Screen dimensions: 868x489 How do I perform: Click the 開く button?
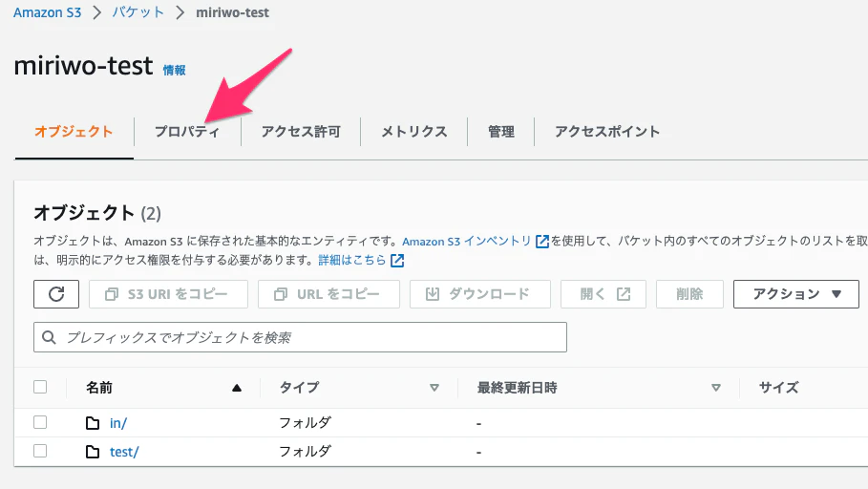pyautogui.click(x=603, y=294)
